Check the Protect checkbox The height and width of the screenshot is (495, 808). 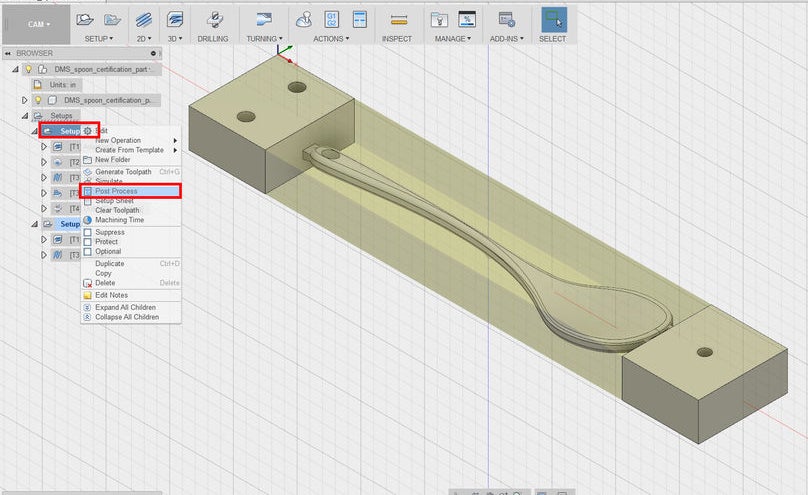point(88,242)
